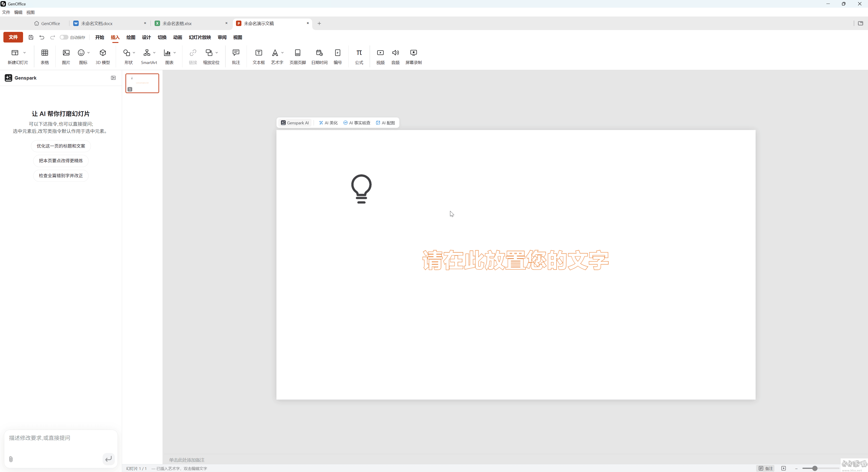868x472 pixels.
Task: Expand the 图标 icons dropdown arrow
Action: pos(89,52)
